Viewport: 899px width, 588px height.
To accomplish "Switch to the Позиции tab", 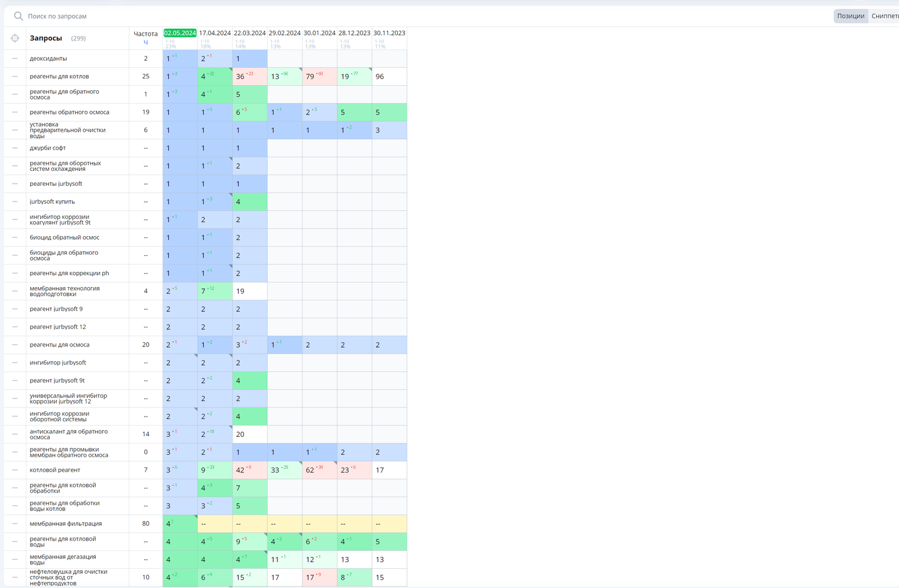I will click(x=850, y=16).
